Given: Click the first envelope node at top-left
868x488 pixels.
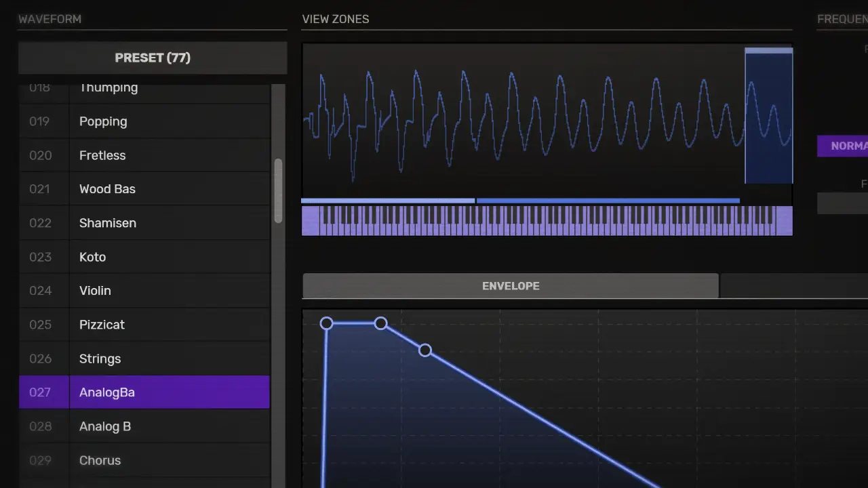Looking at the screenshot, I should [326, 324].
